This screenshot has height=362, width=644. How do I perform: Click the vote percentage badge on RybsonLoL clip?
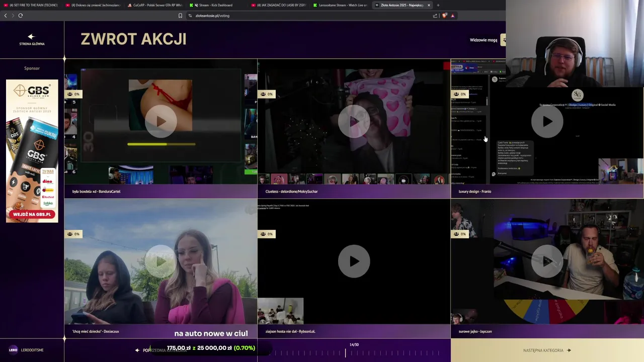click(x=266, y=234)
